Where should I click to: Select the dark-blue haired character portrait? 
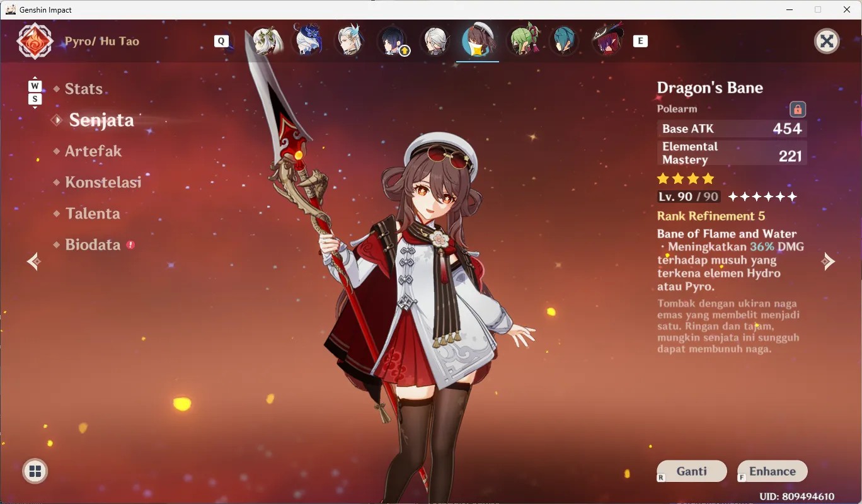(309, 41)
